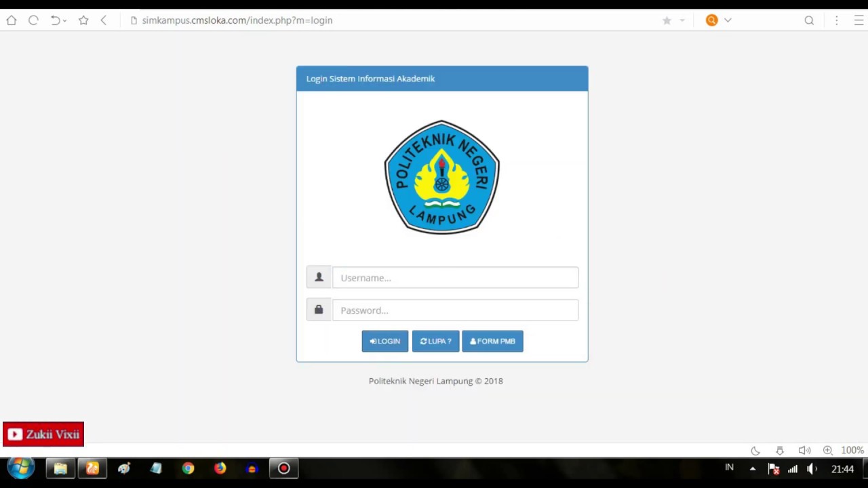Open dropdown next to favorites star

click(682, 20)
